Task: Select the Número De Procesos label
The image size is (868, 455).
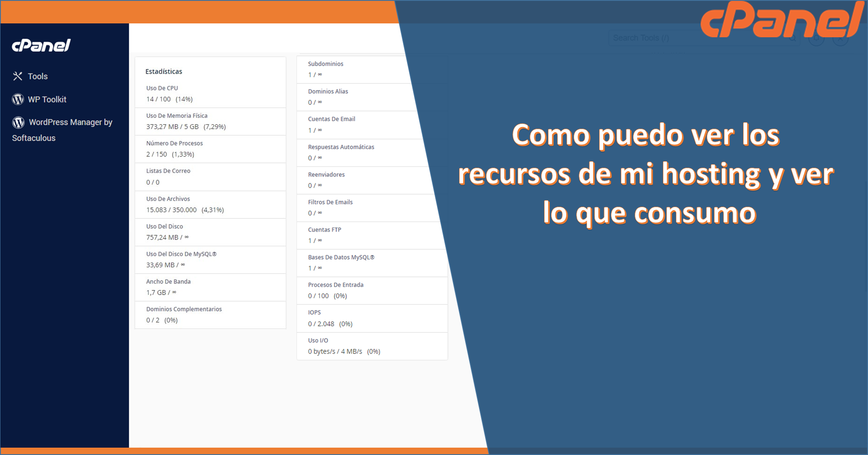Action: pyautogui.click(x=174, y=143)
